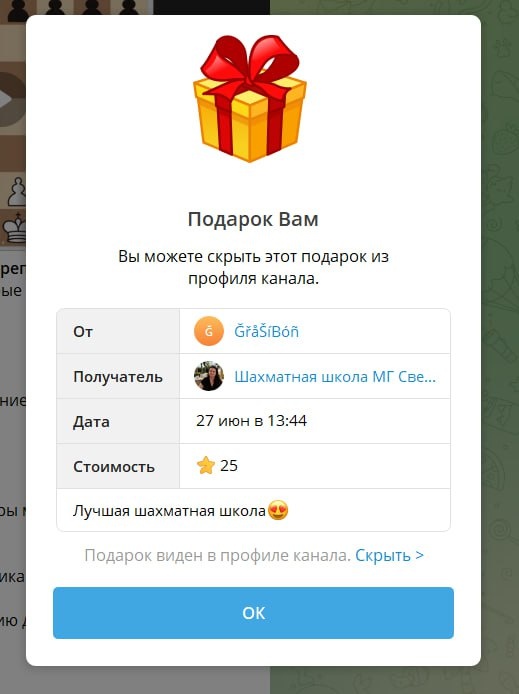519x694 pixels.
Task: Click the orange sender avatar icon
Action: tap(209, 331)
